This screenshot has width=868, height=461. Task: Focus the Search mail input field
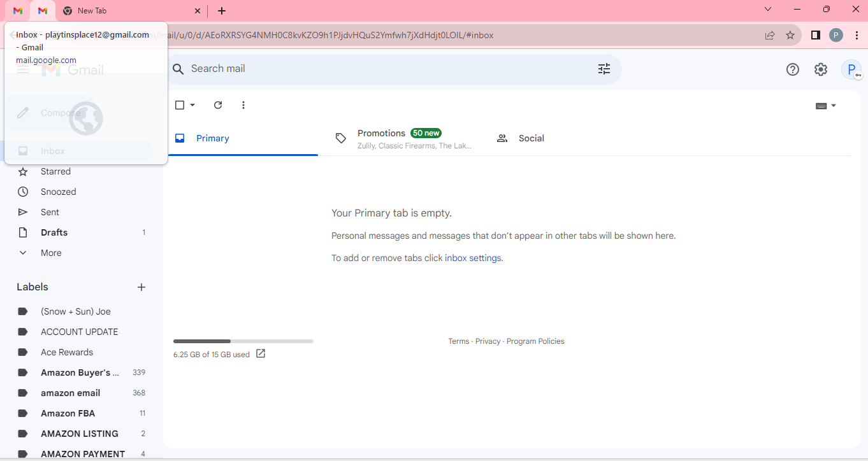pyautogui.click(x=389, y=69)
